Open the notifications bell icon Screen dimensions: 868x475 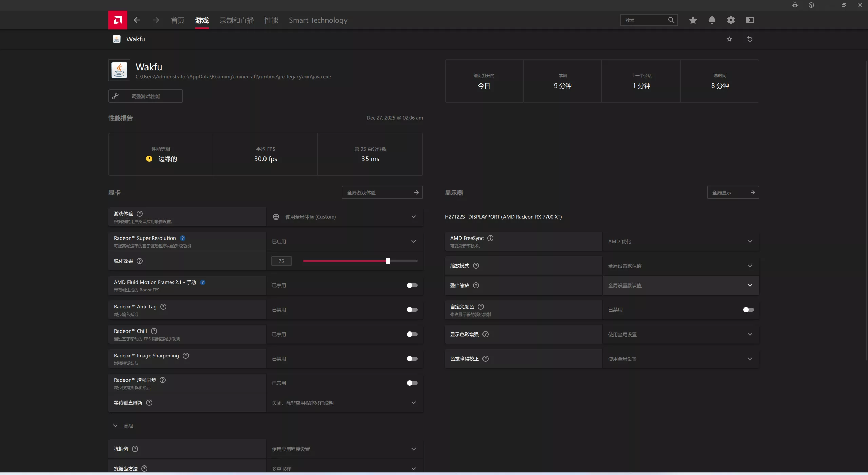pos(712,20)
